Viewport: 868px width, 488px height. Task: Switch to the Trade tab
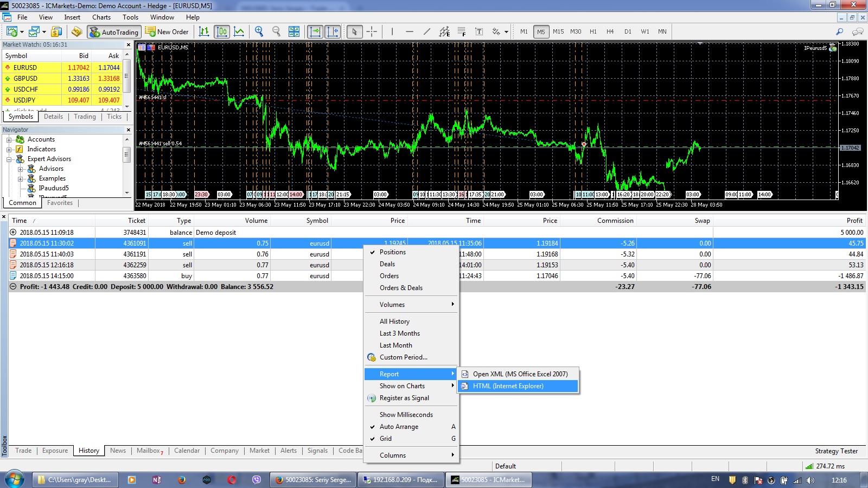(x=23, y=451)
